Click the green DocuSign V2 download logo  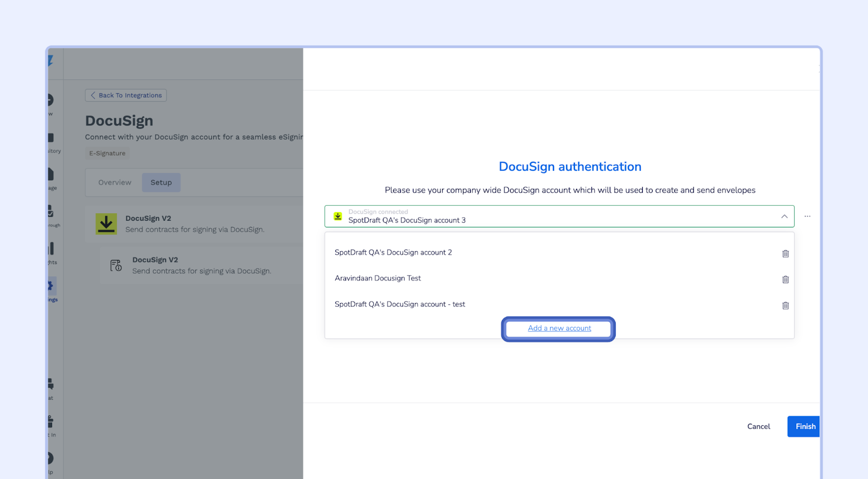106,223
